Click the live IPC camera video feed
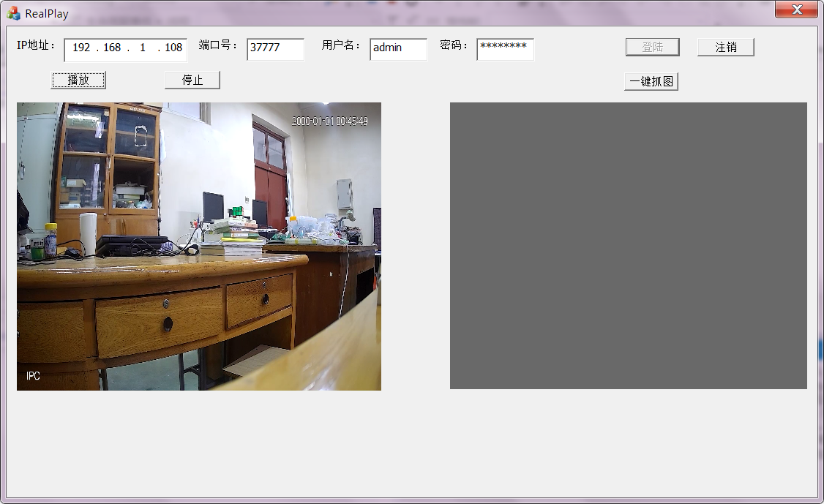 tap(198, 245)
